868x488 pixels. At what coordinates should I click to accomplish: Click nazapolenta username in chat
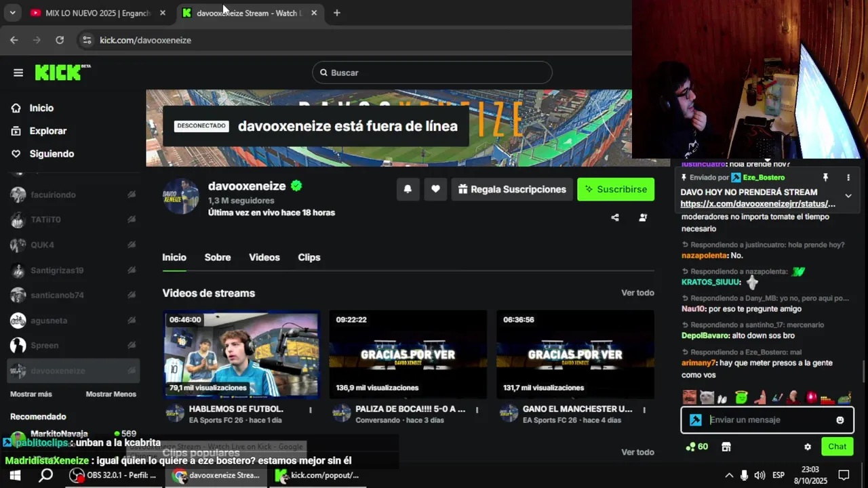705,256
